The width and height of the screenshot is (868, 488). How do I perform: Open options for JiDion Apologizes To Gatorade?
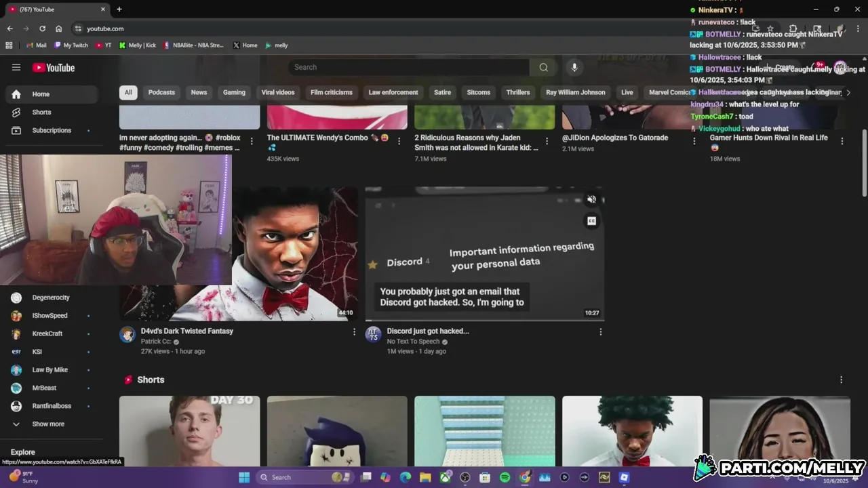pyautogui.click(x=694, y=142)
